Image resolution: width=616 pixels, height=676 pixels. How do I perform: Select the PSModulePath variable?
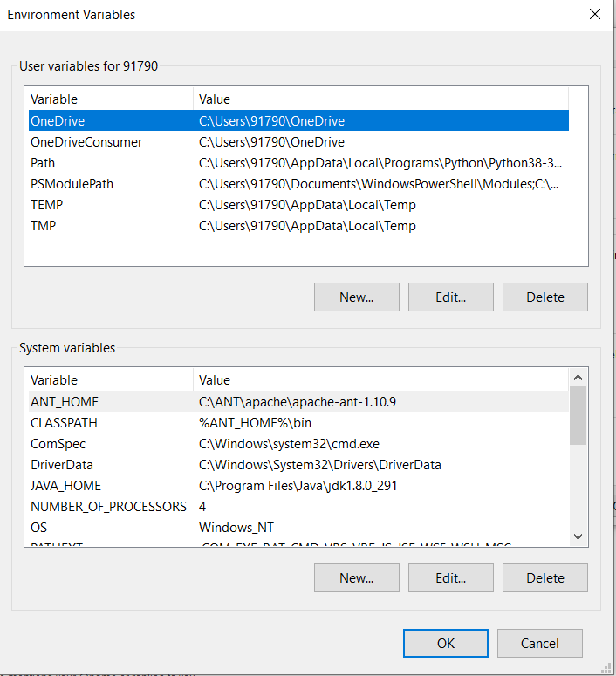(x=298, y=184)
